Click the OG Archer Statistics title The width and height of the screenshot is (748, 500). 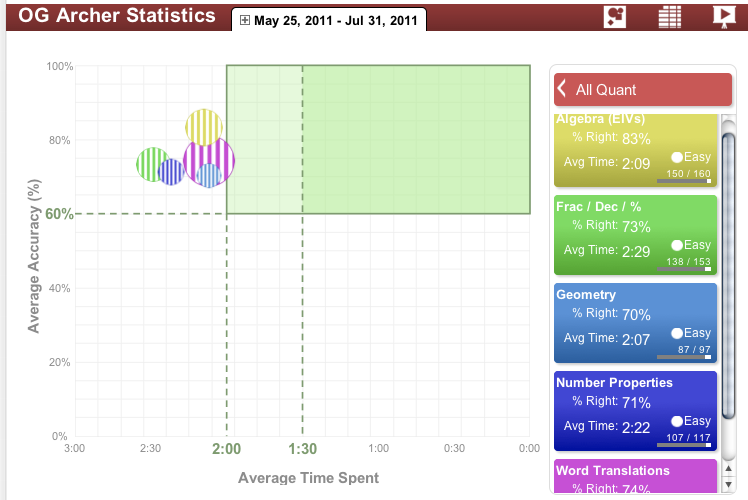pyautogui.click(x=117, y=16)
